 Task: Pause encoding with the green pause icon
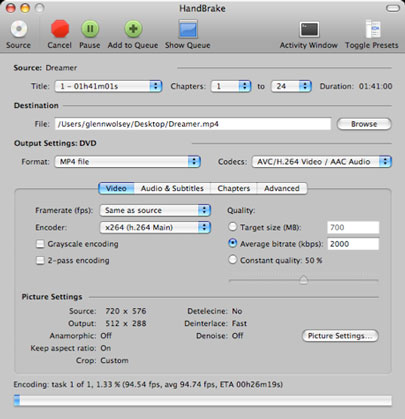point(90,29)
